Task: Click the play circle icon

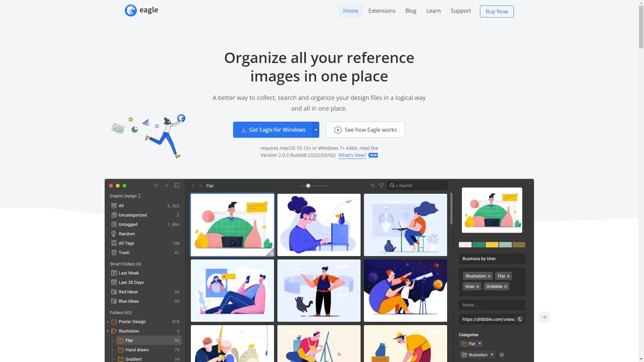Action: tap(338, 130)
